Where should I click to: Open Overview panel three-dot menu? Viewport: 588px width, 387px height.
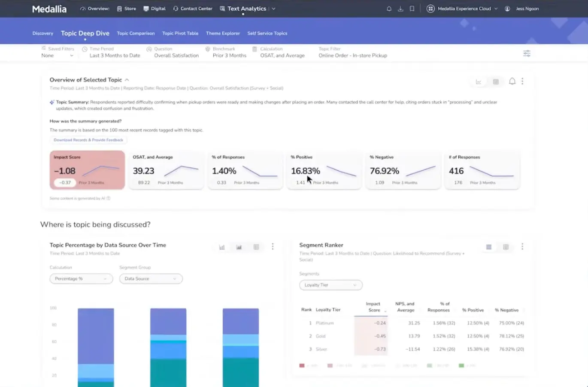click(522, 81)
